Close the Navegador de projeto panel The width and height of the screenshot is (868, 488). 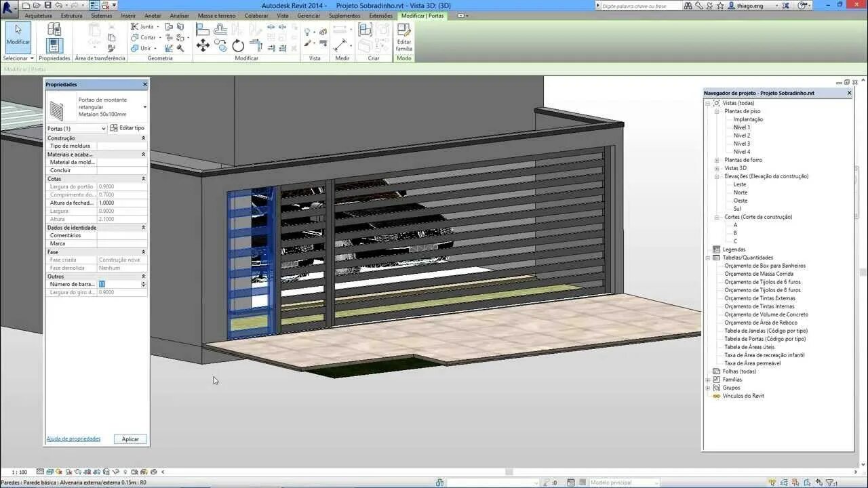(849, 93)
